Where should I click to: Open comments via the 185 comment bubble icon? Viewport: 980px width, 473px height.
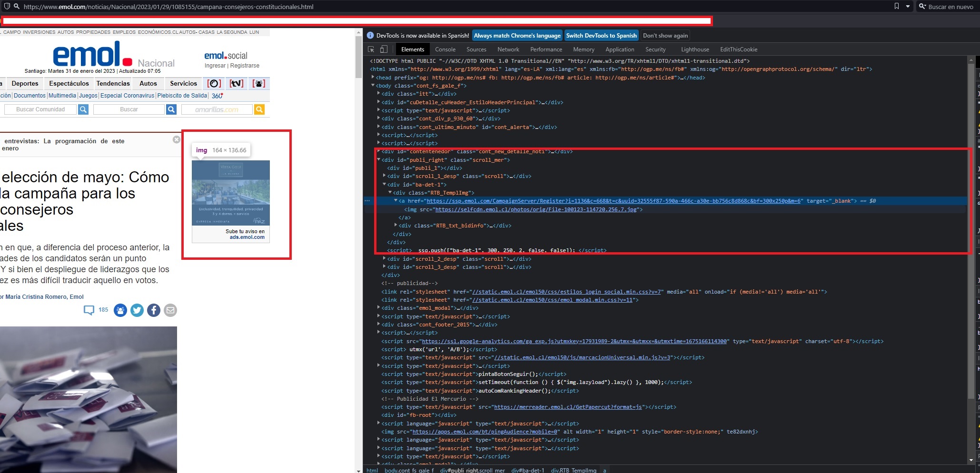tap(90, 310)
